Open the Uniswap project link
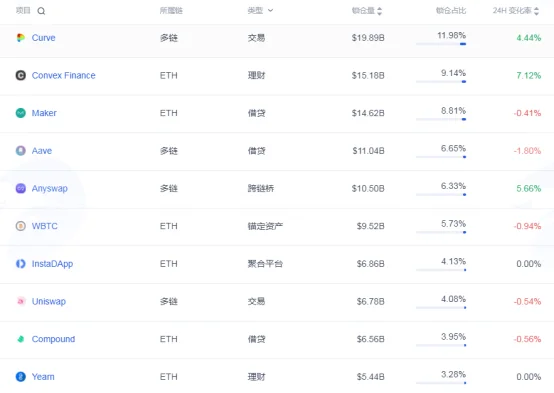 49,301
